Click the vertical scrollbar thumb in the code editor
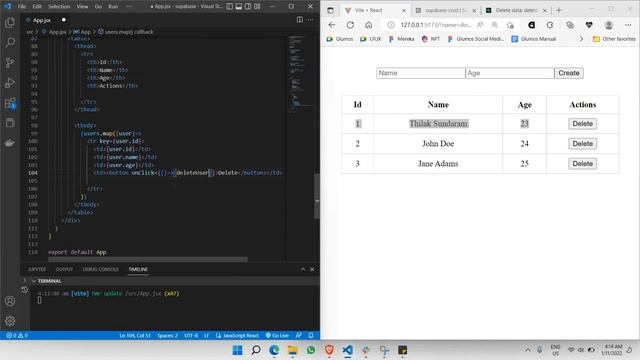Screen dimensions: 640x360 tap(317, 196)
